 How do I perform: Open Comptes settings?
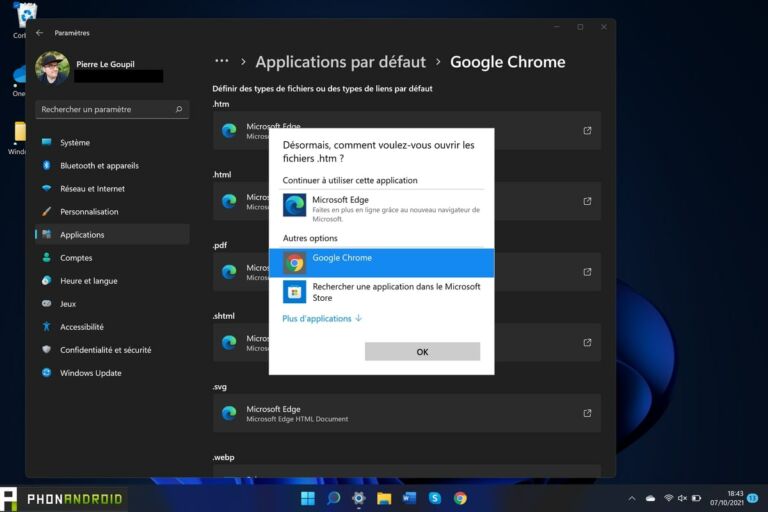[x=112, y=258]
